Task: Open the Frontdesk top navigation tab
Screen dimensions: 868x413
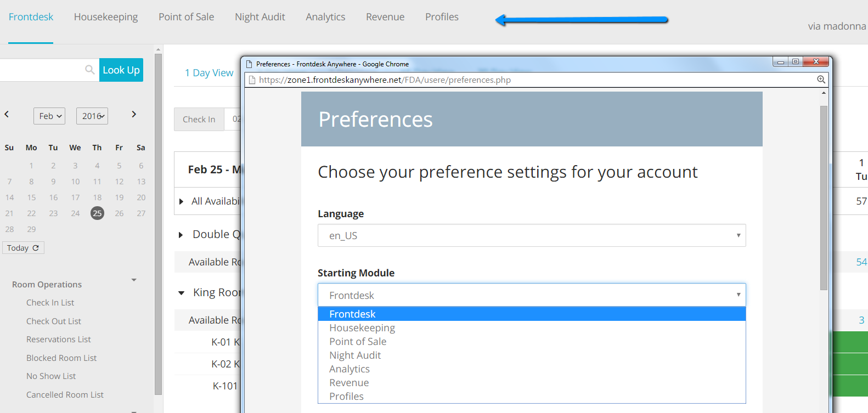Action: point(31,17)
